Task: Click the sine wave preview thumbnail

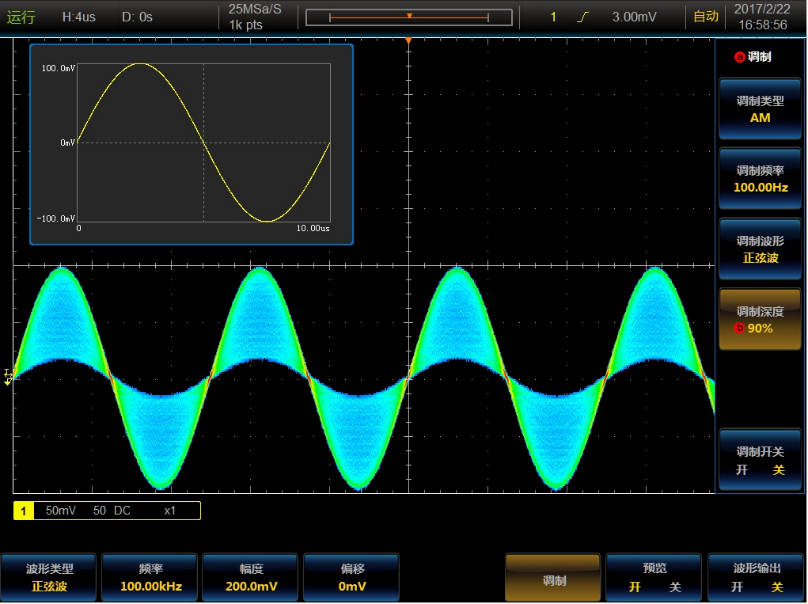Action: (191, 144)
